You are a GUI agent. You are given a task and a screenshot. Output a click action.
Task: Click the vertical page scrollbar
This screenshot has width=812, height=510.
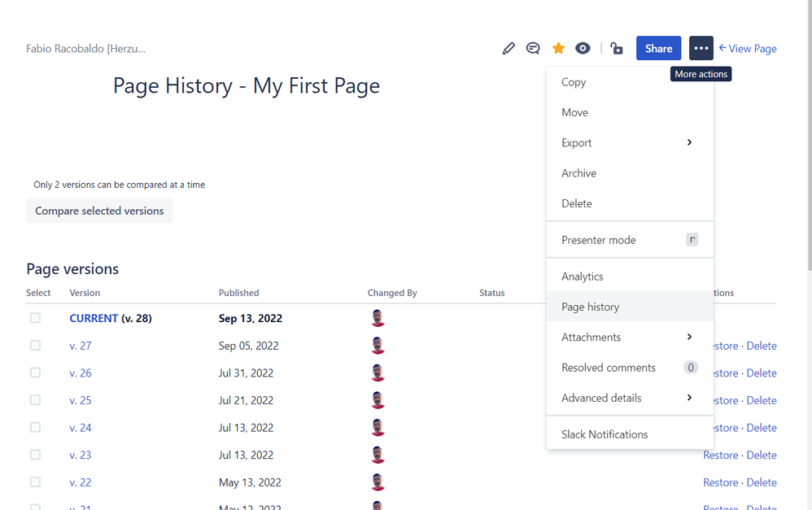(x=809, y=135)
